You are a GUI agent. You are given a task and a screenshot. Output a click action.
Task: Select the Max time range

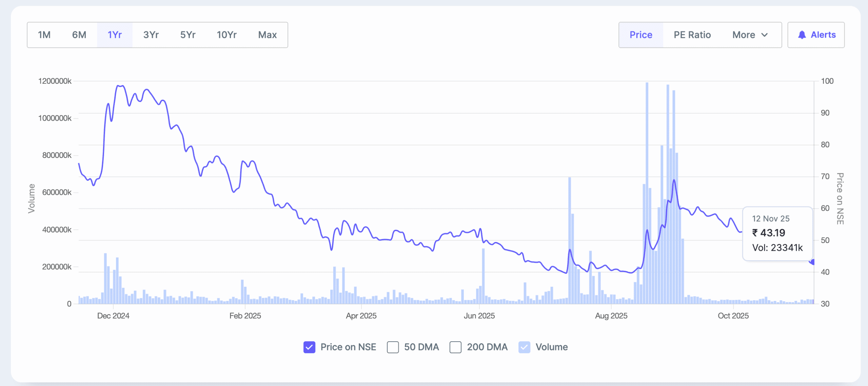click(x=267, y=35)
